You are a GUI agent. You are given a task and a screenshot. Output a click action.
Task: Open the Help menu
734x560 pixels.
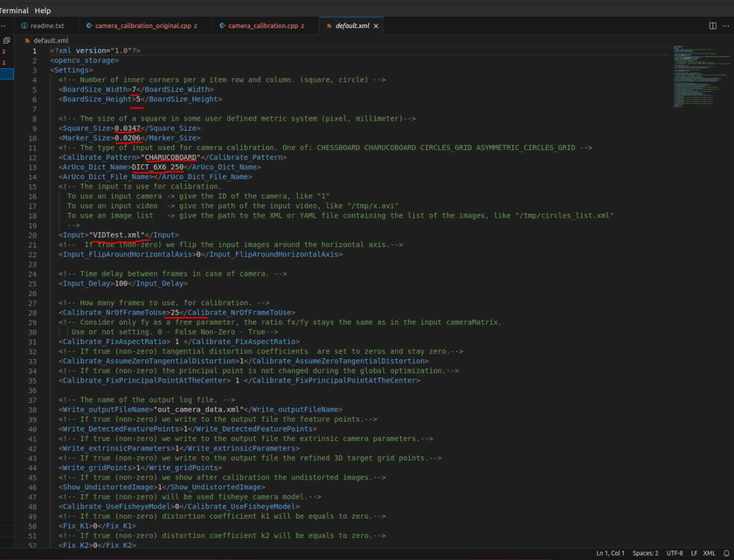click(x=43, y=10)
